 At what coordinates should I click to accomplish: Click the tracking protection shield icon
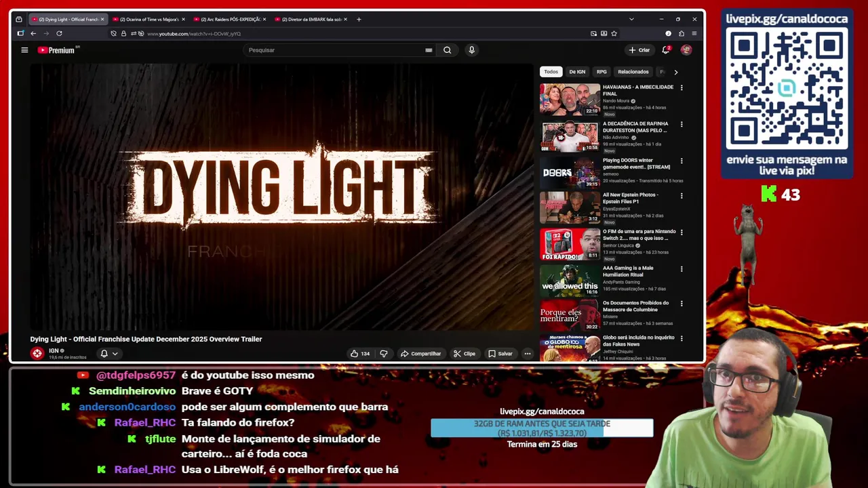(113, 33)
